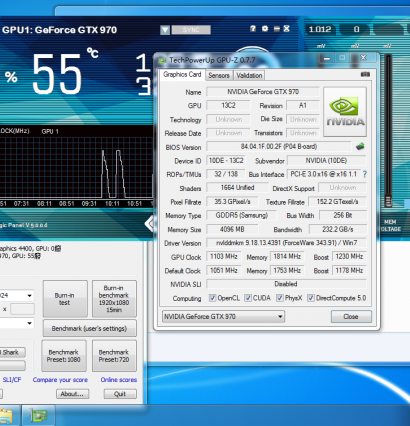
Task: Toggle the PhysX checkbox
Action: (x=280, y=298)
